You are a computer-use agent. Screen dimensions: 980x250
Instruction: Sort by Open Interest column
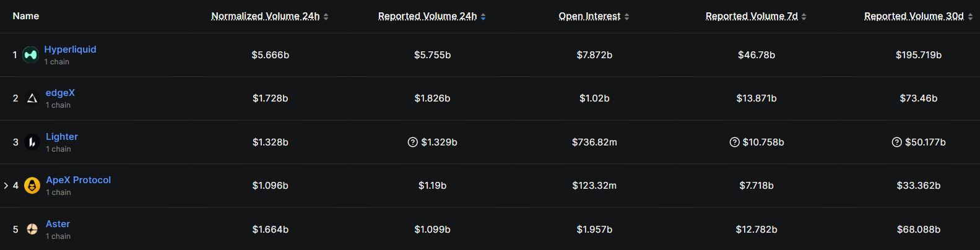(627, 17)
